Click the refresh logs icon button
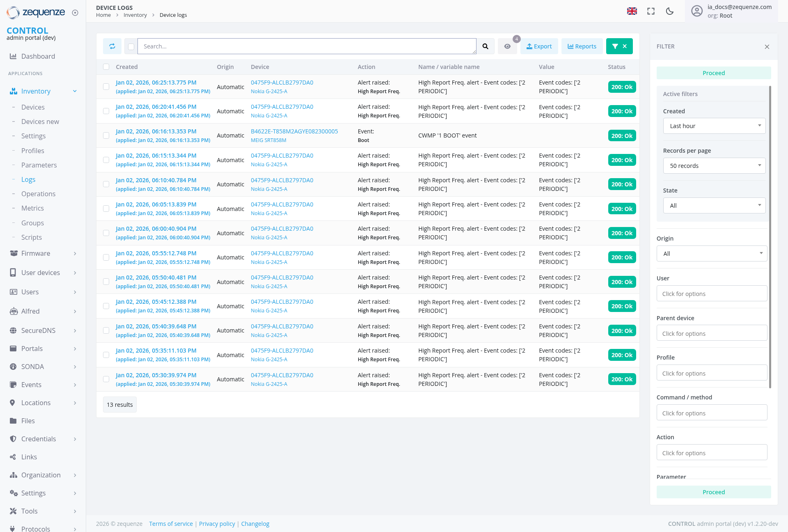 click(x=112, y=46)
